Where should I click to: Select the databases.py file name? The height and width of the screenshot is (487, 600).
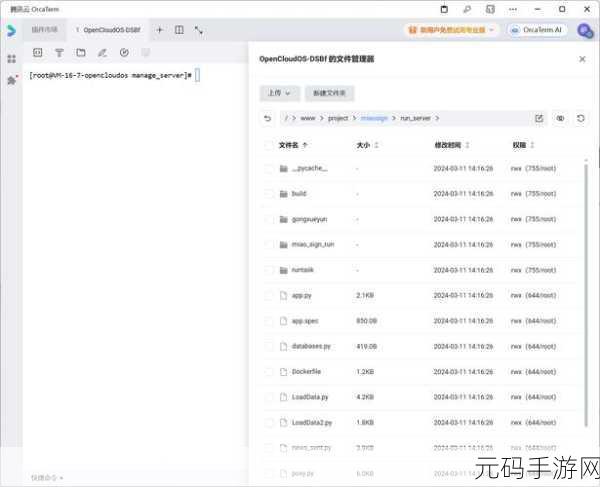tap(311, 346)
